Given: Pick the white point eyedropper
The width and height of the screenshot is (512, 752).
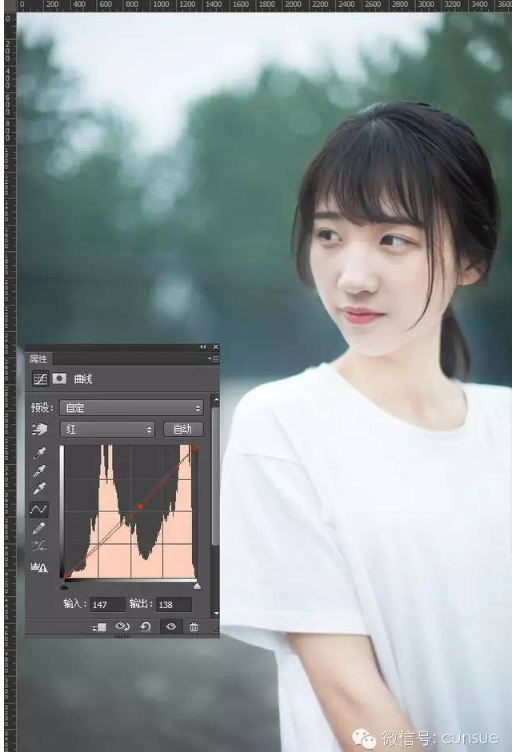Looking at the screenshot, I should 39,488.
